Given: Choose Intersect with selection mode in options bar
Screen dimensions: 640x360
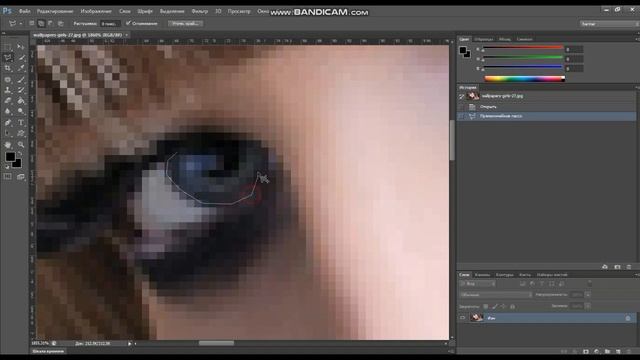Looking at the screenshot, I should [x=60, y=24].
